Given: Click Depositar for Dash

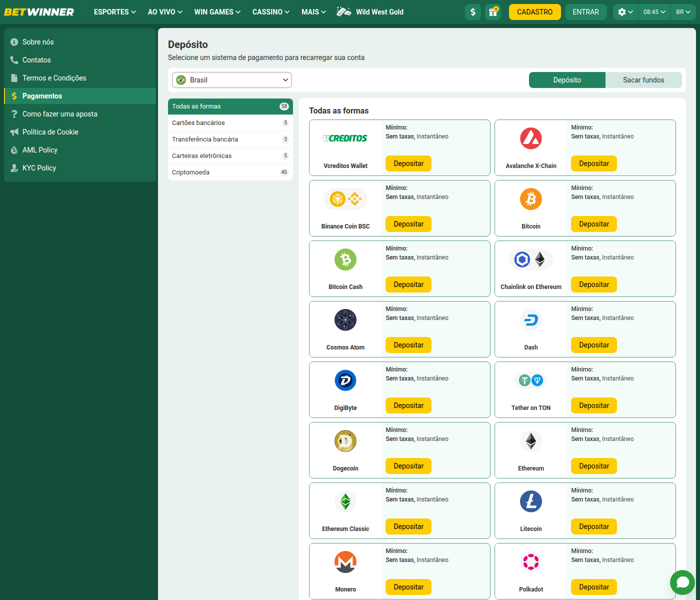Looking at the screenshot, I should (594, 345).
